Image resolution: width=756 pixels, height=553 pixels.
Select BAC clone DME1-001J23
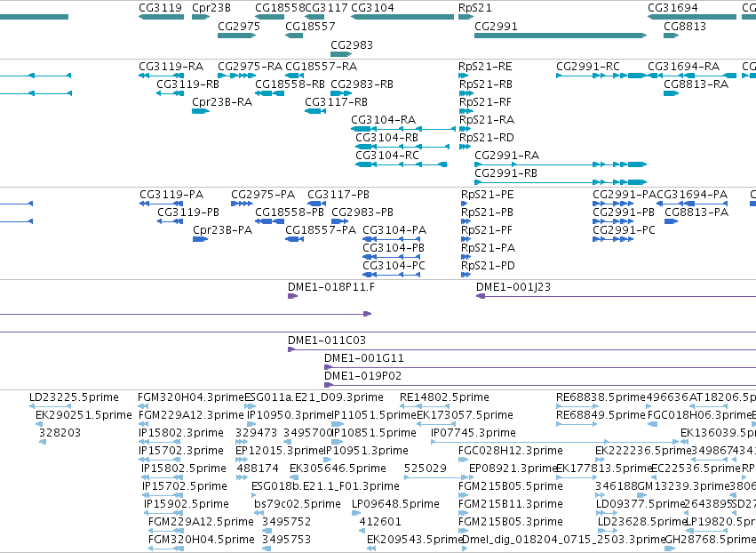tap(616, 296)
